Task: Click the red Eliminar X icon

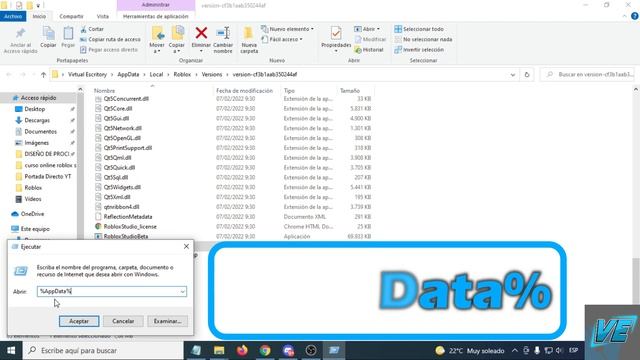Action: [x=201, y=33]
